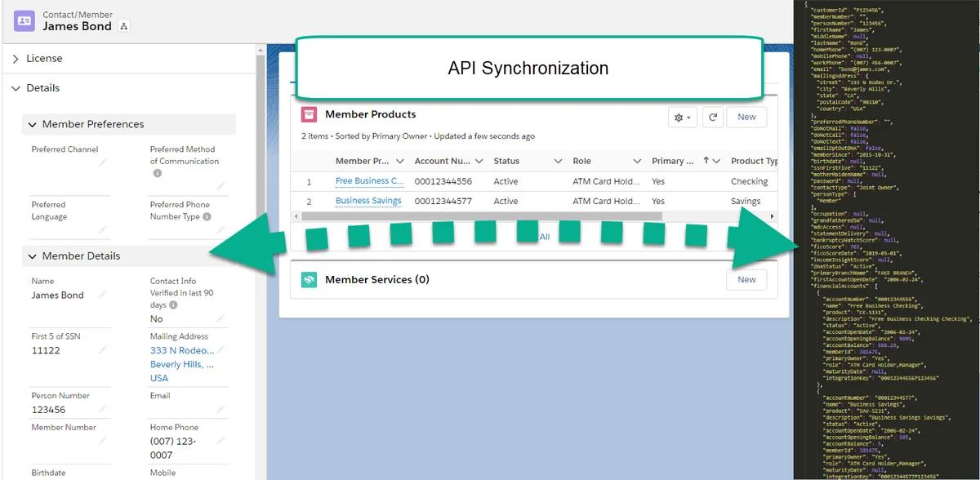
Task: Click Savings product type cell
Action: [x=746, y=201]
